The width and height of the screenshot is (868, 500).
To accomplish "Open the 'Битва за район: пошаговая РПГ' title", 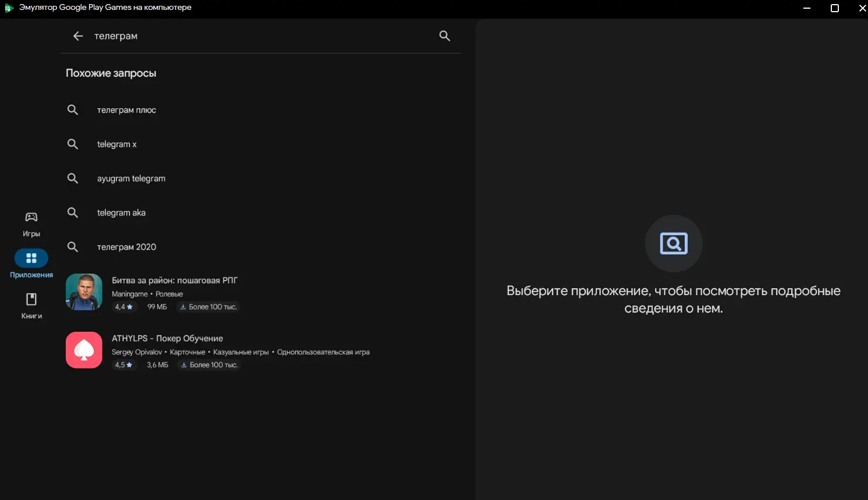I will pyautogui.click(x=175, y=281).
